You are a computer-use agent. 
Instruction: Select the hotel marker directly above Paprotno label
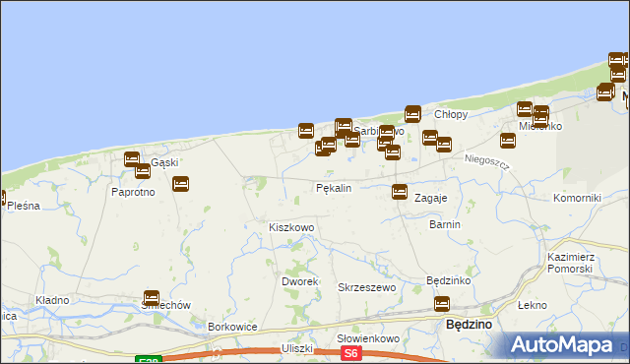pos(143,171)
